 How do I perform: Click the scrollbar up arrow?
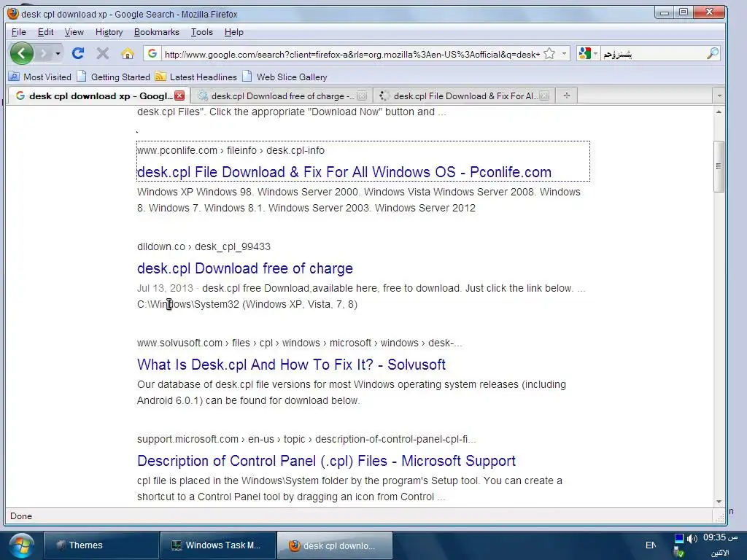coord(719,112)
